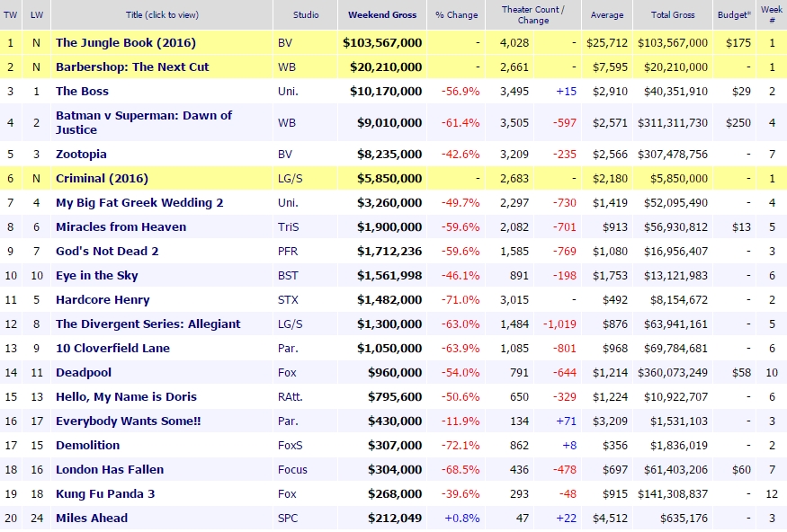
Task: Open The Jungle Book (2016) title link
Action: tap(126, 42)
